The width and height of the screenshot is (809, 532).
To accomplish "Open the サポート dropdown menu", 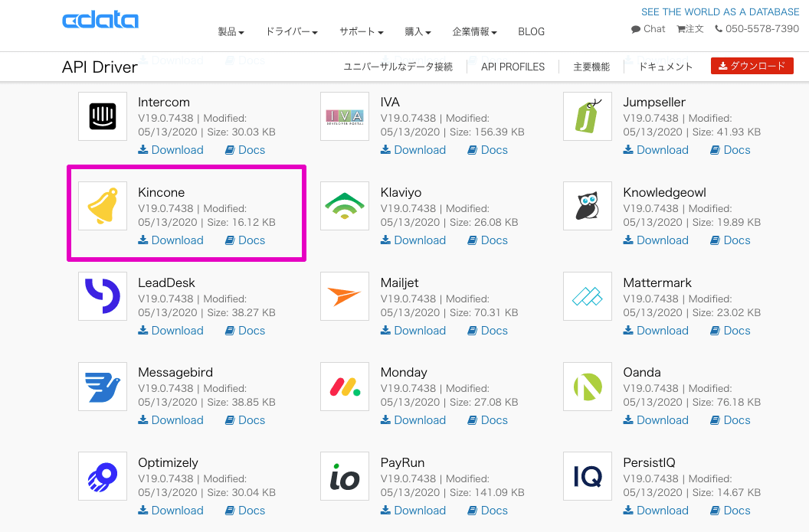I will pos(362,32).
